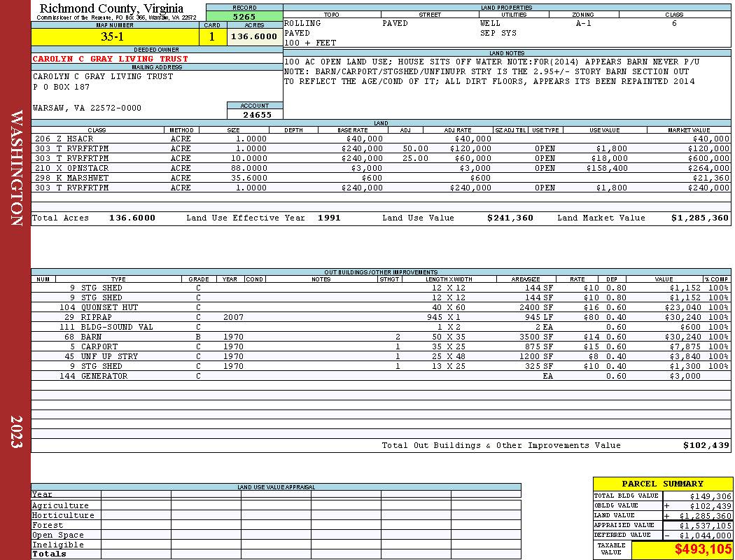
Task: Select the map number 35-1 field
Action: click(x=115, y=36)
